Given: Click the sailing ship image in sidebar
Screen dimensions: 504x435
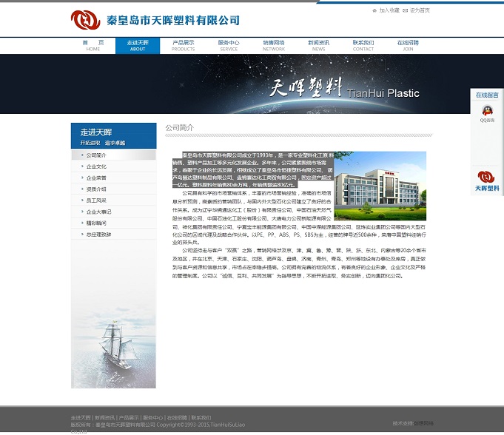Looking at the screenshot, I should click(113, 341).
